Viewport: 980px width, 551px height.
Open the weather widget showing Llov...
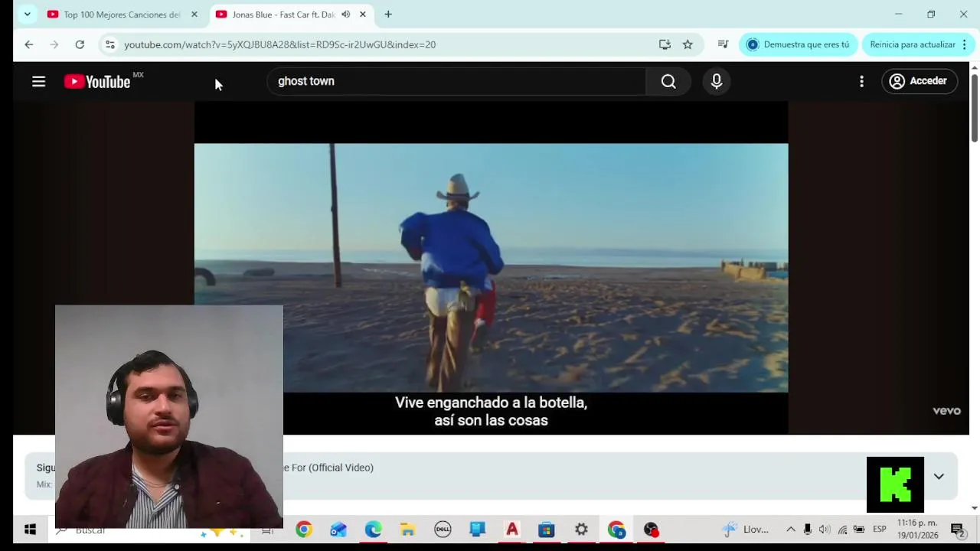click(x=746, y=530)
